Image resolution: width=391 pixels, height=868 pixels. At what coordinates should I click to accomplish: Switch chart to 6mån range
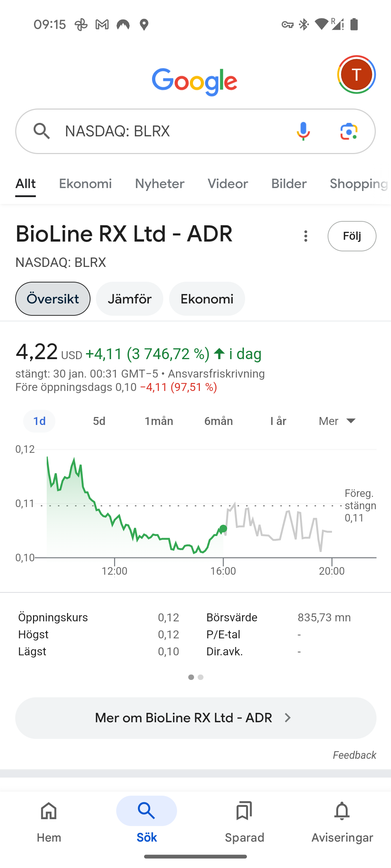[x=218, y=421]
